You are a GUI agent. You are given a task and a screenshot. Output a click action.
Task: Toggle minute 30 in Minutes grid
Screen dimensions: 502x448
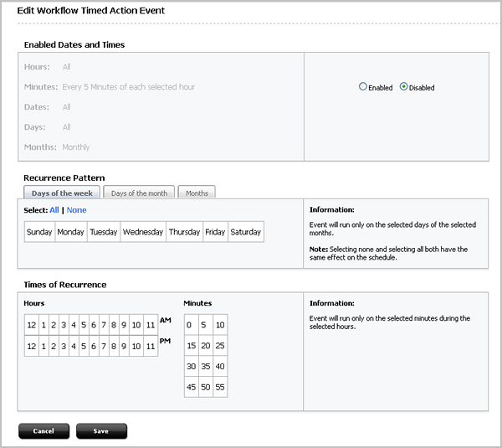(191, 366)
